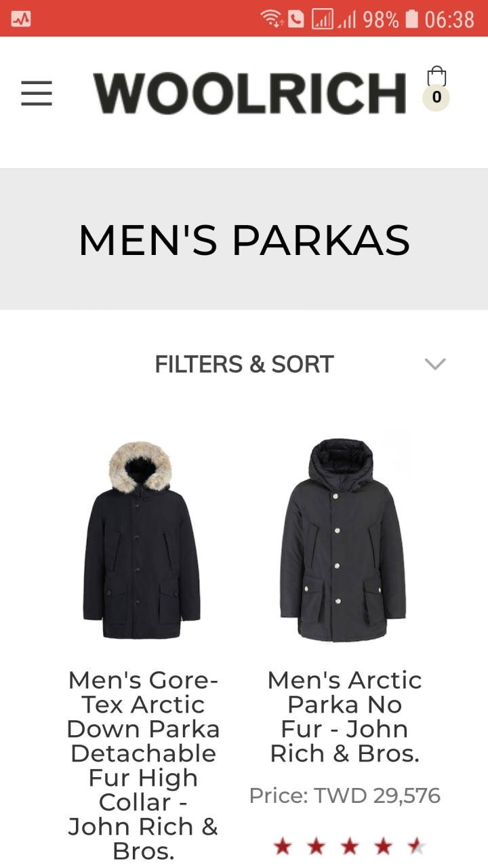488x868 pixels.
Task: Tap the Woolrich logo
Action: click(x=249, y=93)
